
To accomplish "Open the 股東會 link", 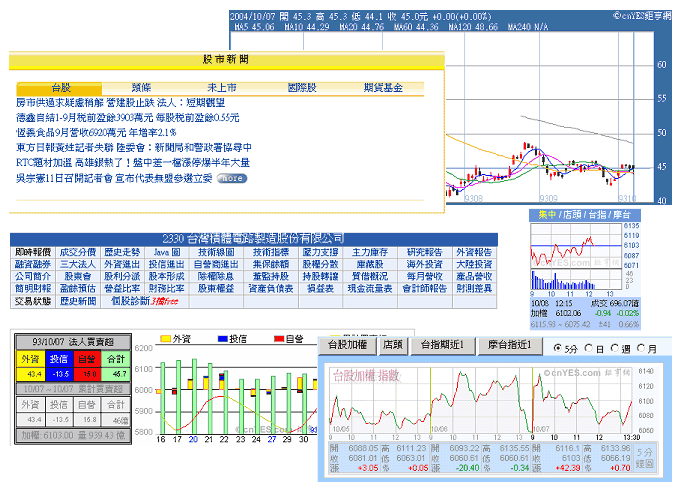I will (x=78, y=277).
